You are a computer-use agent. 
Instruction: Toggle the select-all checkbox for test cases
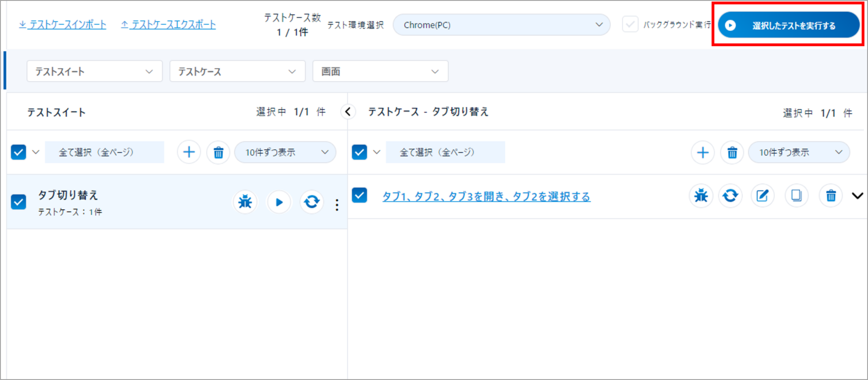359,152
